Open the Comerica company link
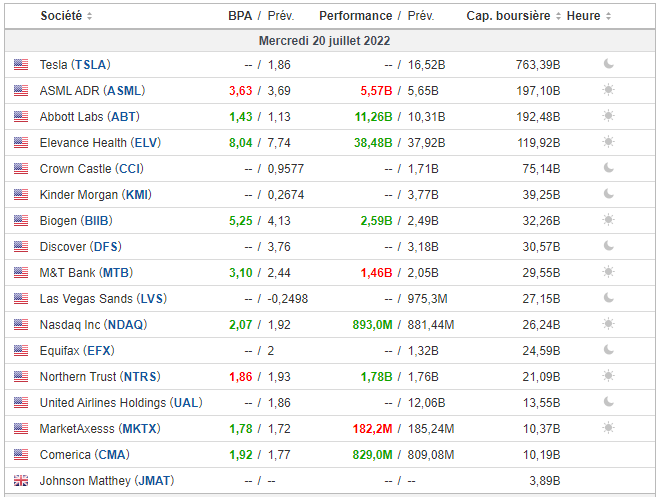659x497 pixels. [x=66, y=454]
